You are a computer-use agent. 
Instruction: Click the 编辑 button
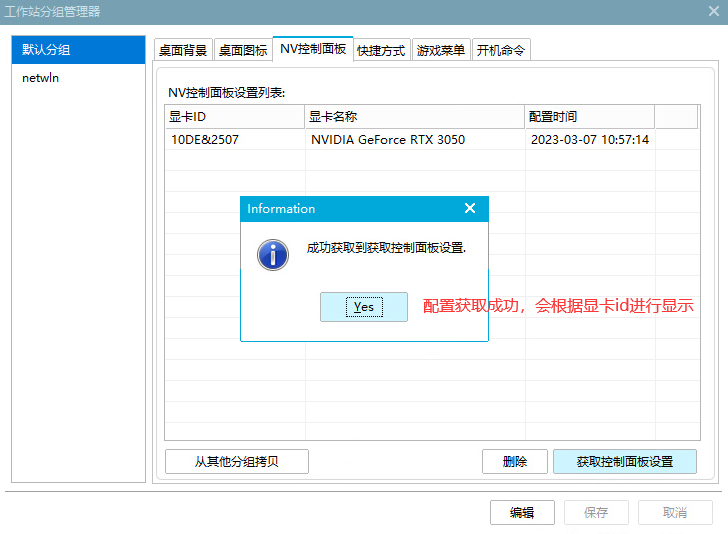(x=522, y=513)
